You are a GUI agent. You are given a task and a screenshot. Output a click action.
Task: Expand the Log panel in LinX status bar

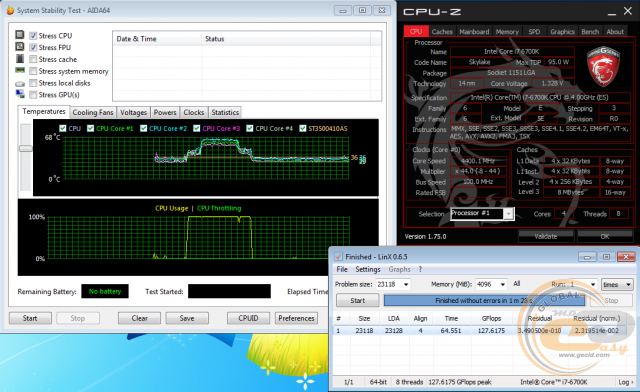point(626,382)
